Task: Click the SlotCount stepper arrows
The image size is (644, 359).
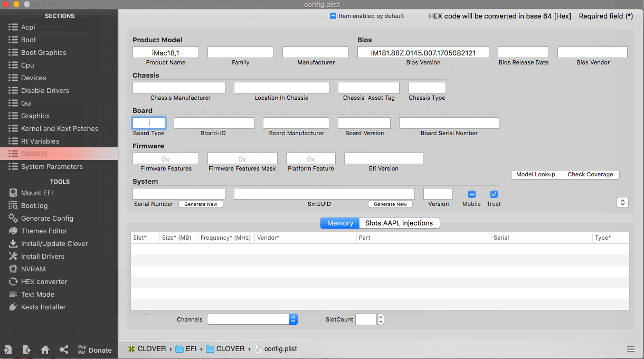Action: (381, 319)
